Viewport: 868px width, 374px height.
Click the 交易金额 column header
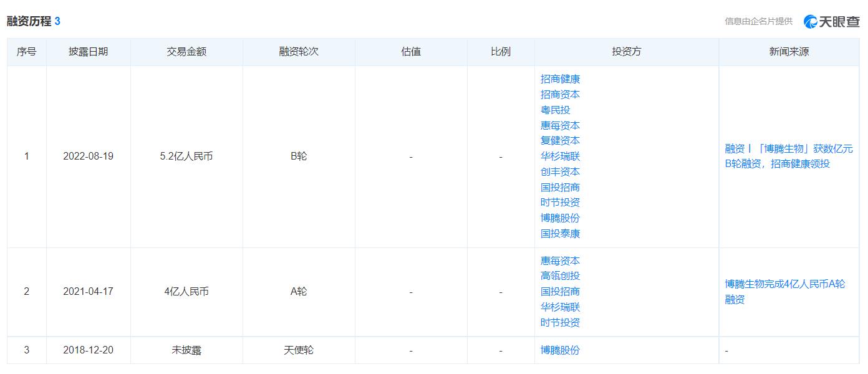tap(186, 52)
